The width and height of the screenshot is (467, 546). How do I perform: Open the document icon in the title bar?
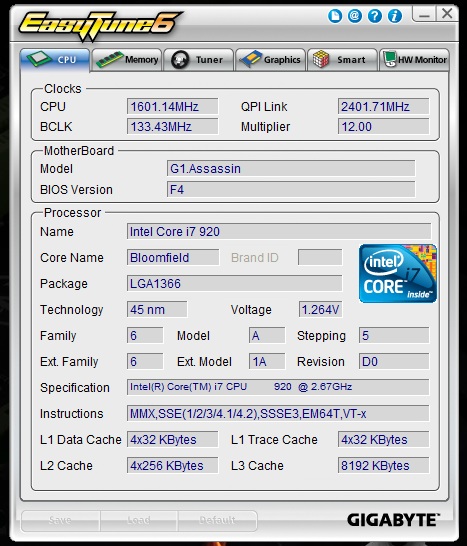pos(335,16)
